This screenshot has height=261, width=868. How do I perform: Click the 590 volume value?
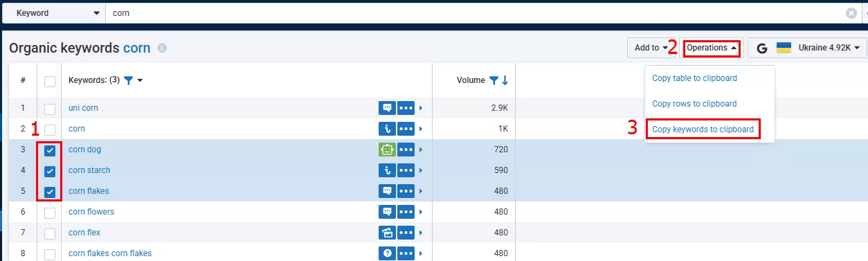501,170
